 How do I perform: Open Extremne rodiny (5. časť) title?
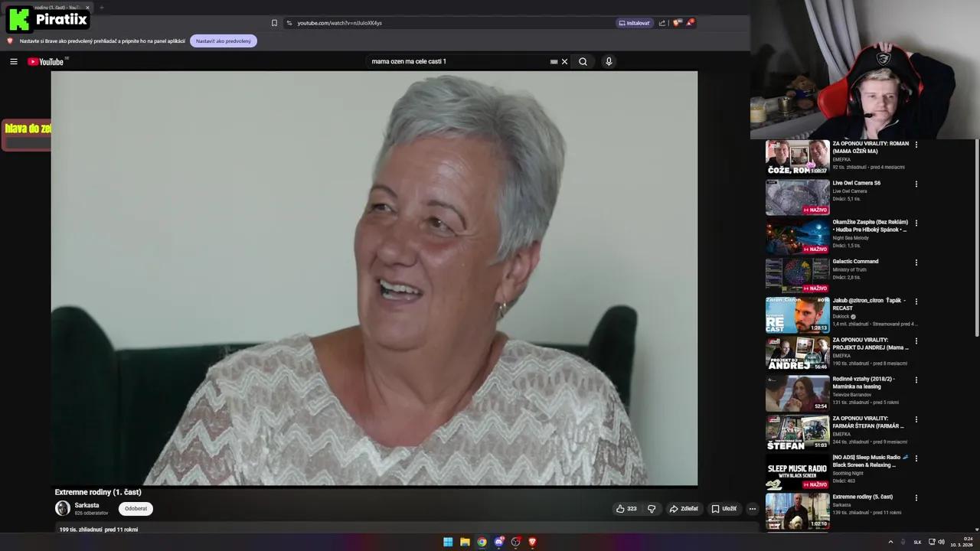[863, 497]
